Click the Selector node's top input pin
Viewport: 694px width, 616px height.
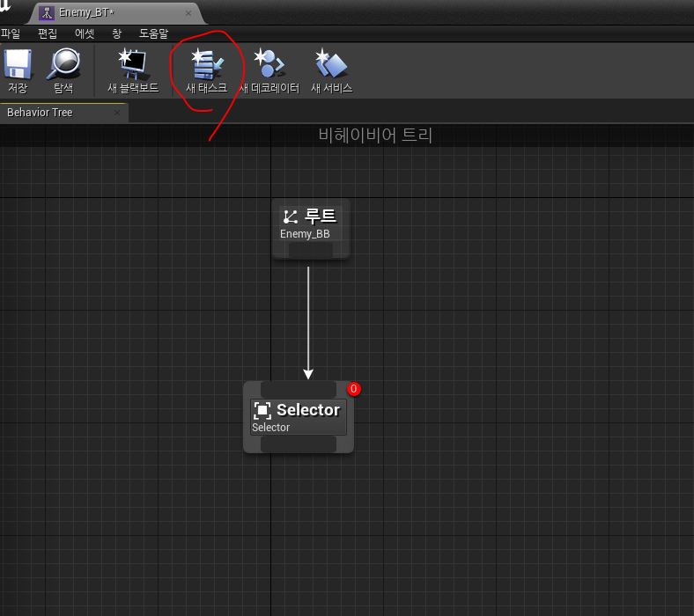(299, 390)
